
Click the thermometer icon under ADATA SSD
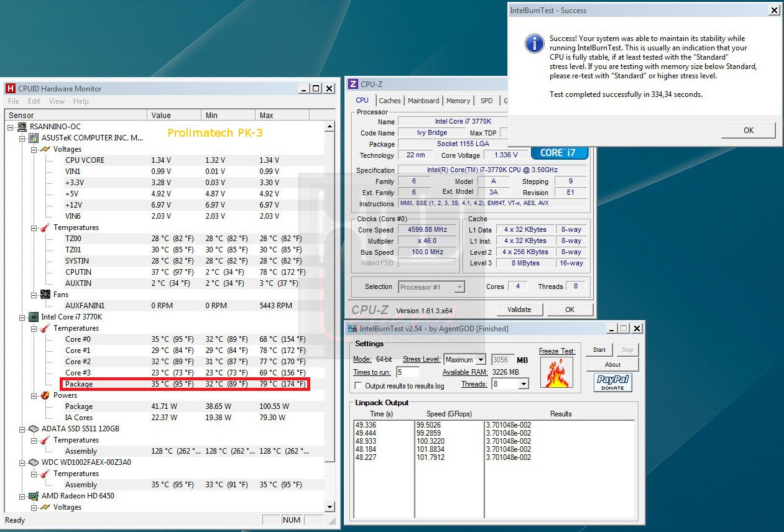click(x=45, y=440)
